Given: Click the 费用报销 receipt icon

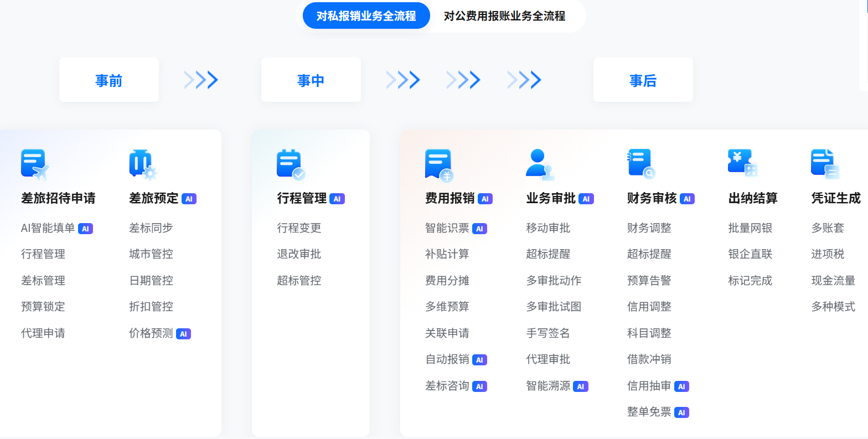Looking at the screenshot, I should pos(440,166).
